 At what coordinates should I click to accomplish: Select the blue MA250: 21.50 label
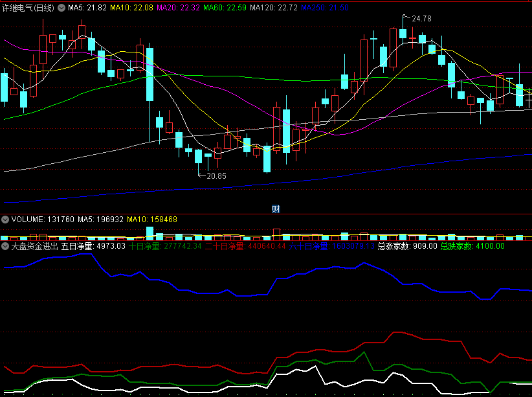pyautogui.click(x=325, y=8)
